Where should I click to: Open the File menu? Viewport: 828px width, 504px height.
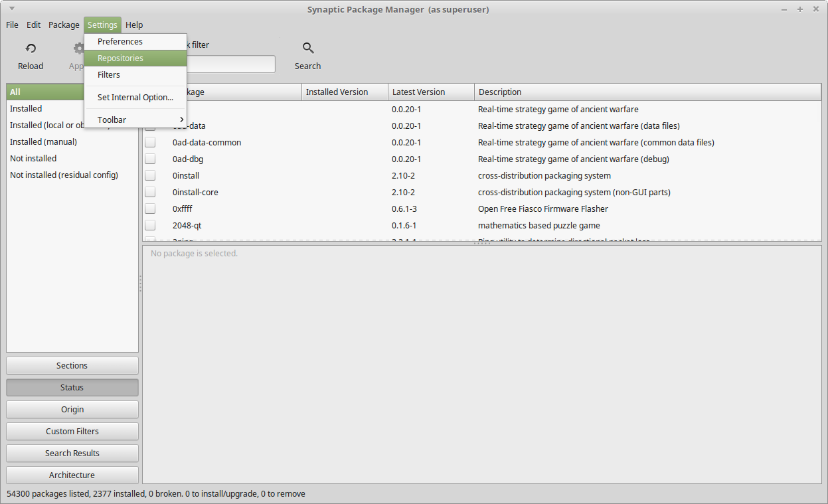12,25
